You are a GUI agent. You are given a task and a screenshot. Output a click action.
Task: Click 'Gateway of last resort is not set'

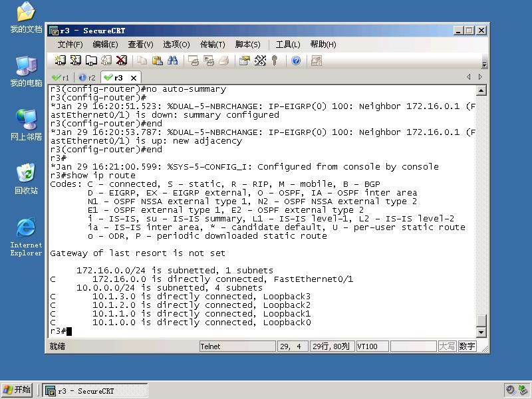(138, 253)
